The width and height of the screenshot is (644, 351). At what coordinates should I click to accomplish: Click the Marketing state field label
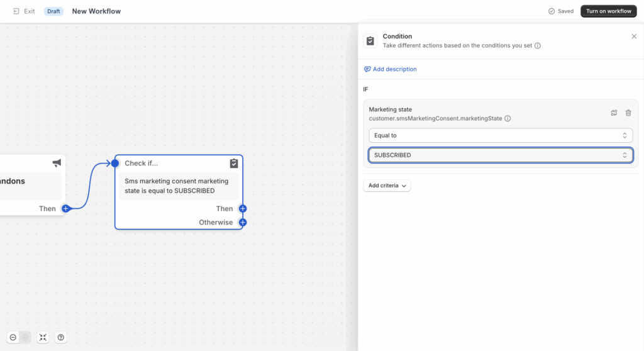coord(390,109)
